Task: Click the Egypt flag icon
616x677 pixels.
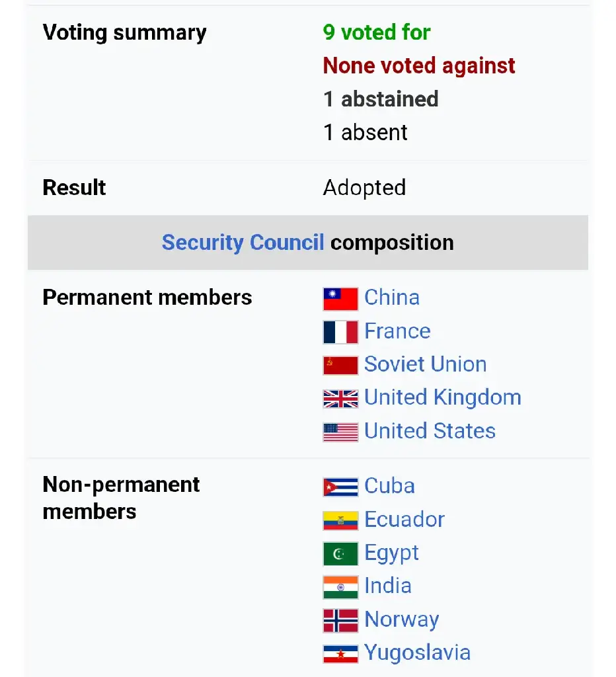Action: click(x=340, y=553)
